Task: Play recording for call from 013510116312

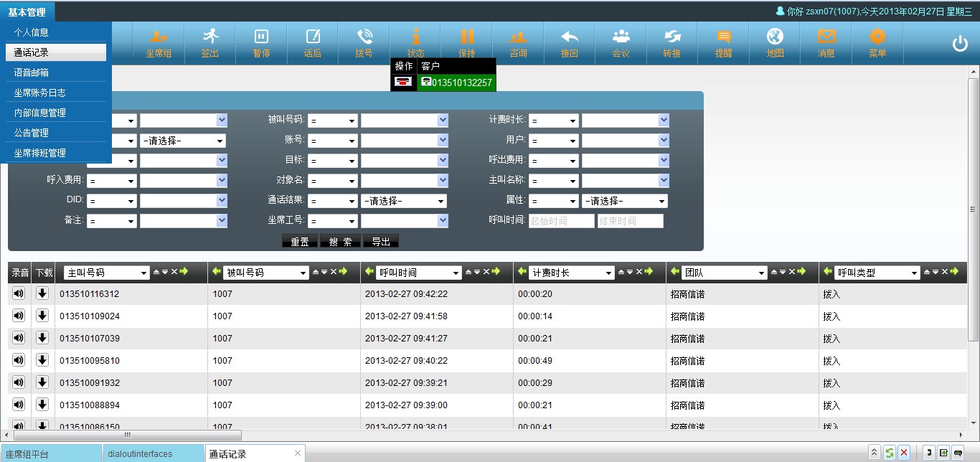Action: click(19, 293)
